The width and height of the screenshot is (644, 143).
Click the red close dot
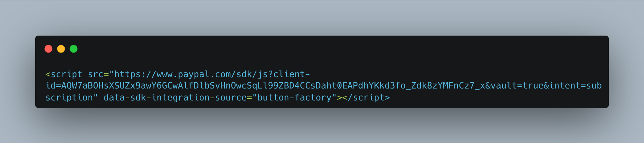tap(48, 49)
